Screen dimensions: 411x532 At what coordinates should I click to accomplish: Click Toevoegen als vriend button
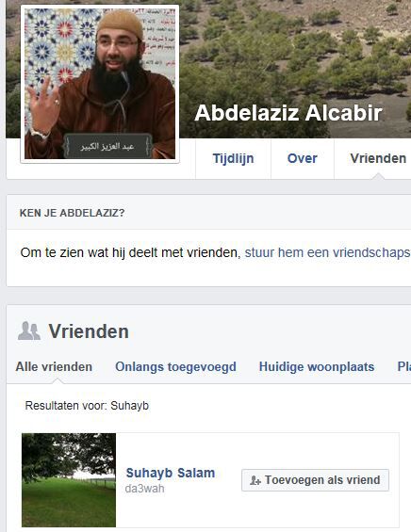315,480
